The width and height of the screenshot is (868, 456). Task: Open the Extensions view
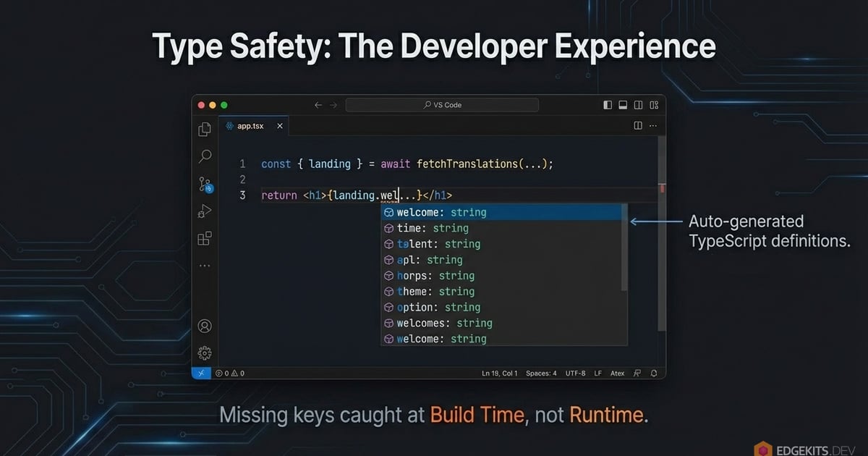pos(204,238)
